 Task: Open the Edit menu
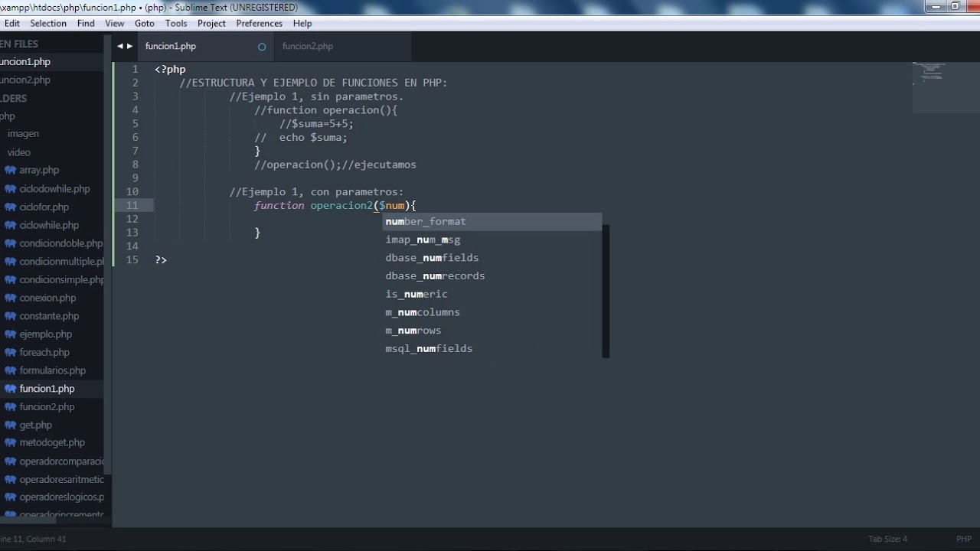coord(12,23)
